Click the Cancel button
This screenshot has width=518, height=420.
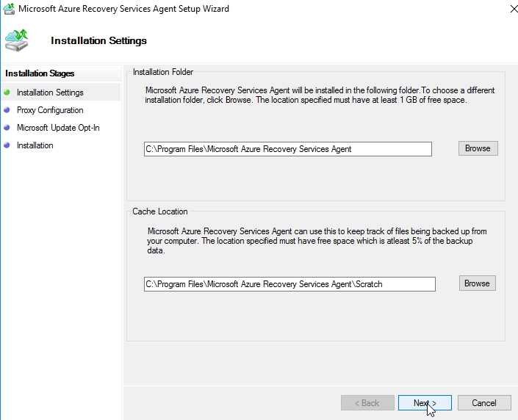484,403
